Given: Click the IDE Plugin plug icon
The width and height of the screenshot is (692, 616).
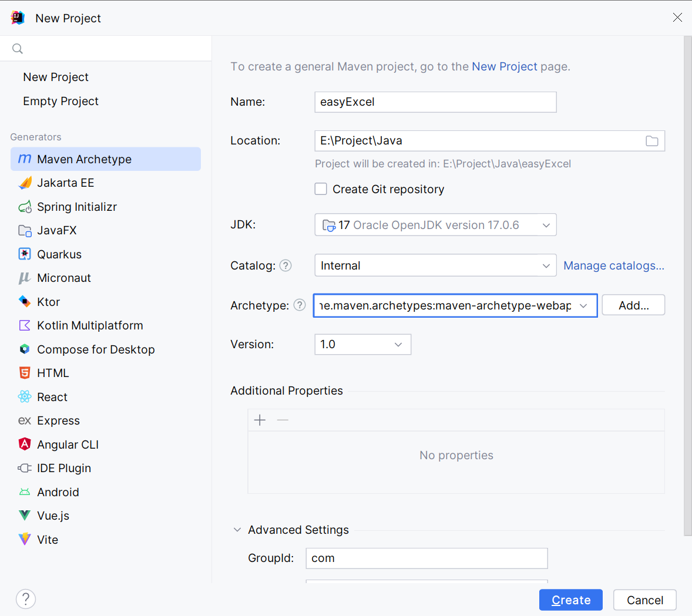Looking at the screenshot, I should (25, 468).
